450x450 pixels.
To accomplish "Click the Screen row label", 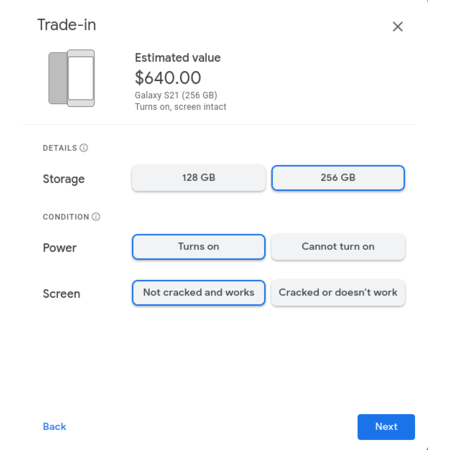I will [x=62, y=294].
